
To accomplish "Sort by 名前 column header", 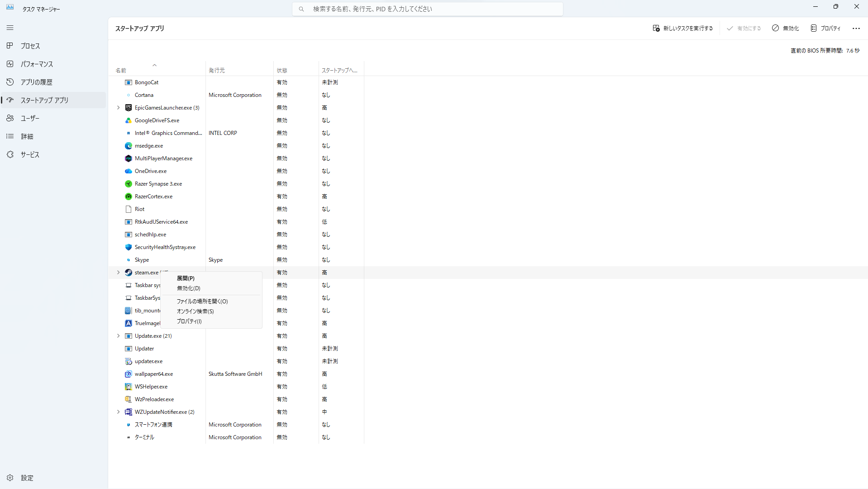I will click(x=157, y=69).
